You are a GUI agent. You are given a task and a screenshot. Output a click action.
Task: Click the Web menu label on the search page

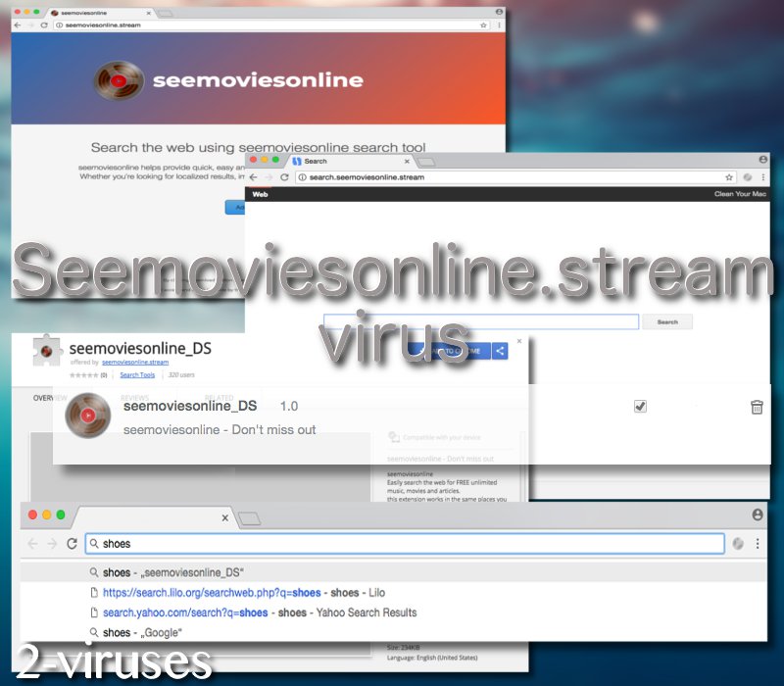click(259, 195)
